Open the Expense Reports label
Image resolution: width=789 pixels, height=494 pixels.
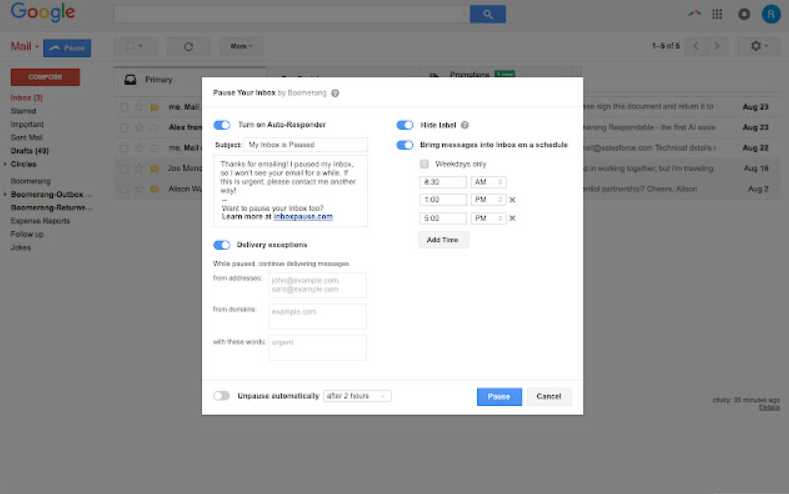pos(40,221)
